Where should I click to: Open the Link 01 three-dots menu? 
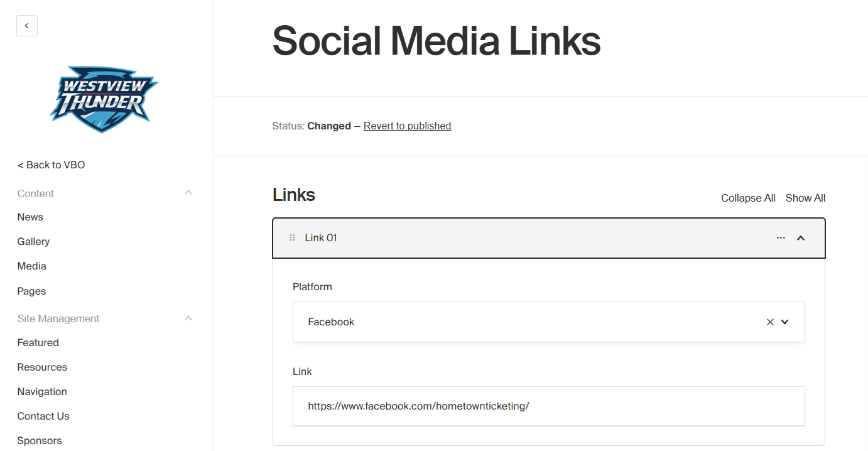[781, 238]
